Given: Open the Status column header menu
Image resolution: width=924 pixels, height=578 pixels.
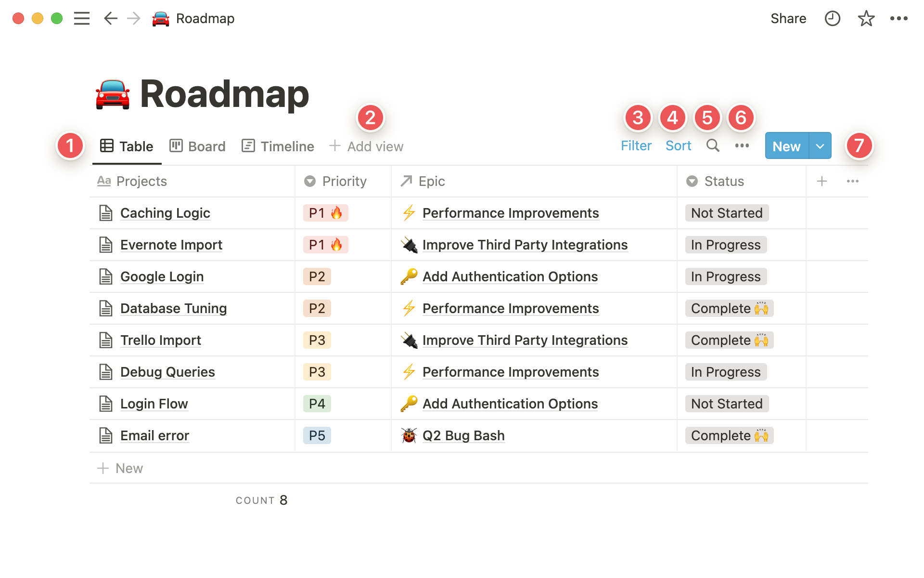Looking at the screenshot, I should click(723, 181).
